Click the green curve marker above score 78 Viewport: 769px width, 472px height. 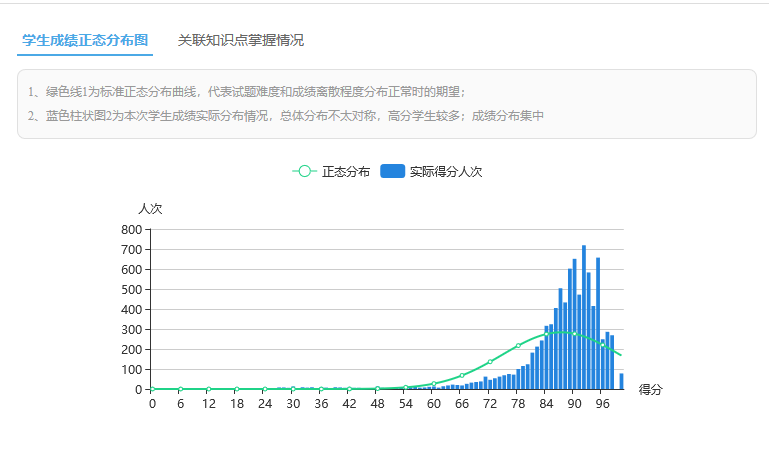click(x=518, y=345)
